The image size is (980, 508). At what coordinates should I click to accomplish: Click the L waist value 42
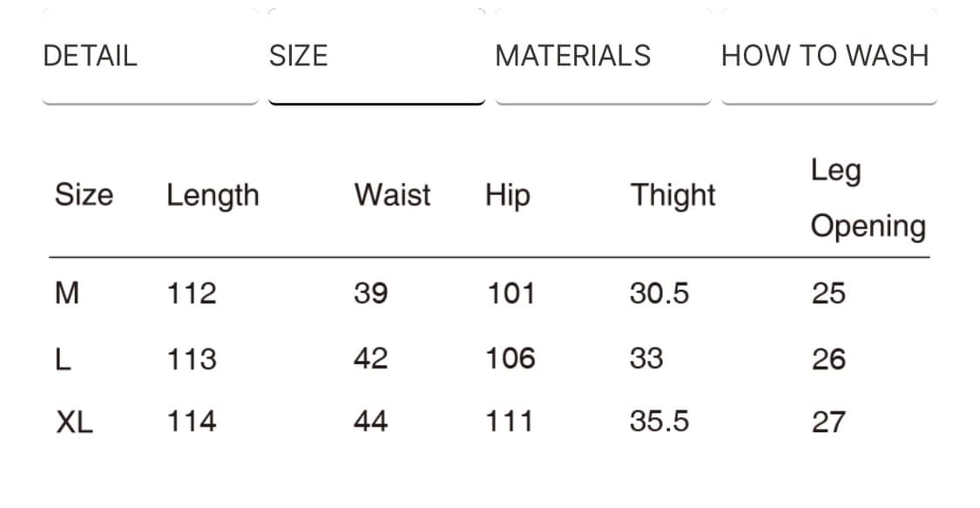pyautogui.click(x=371, y=359)
